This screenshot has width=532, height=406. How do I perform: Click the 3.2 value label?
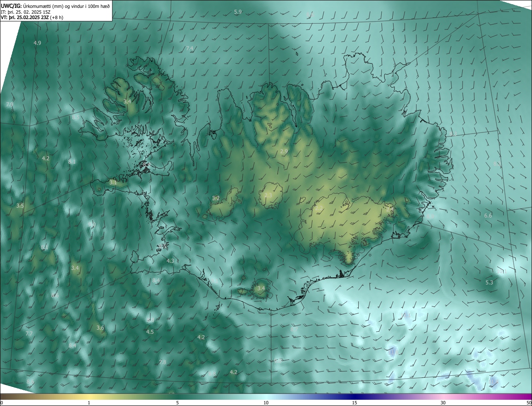pos(216,198)
